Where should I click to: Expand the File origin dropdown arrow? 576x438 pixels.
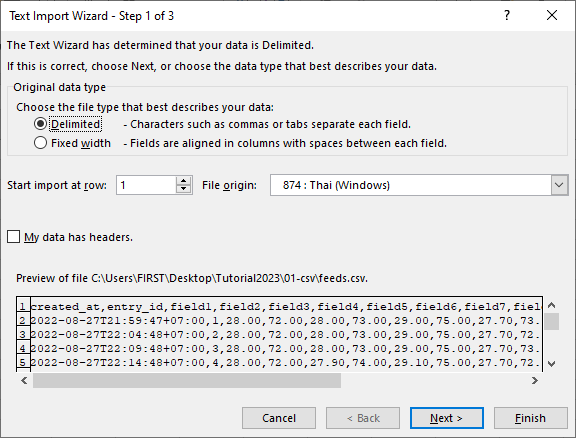pos(559,185)
